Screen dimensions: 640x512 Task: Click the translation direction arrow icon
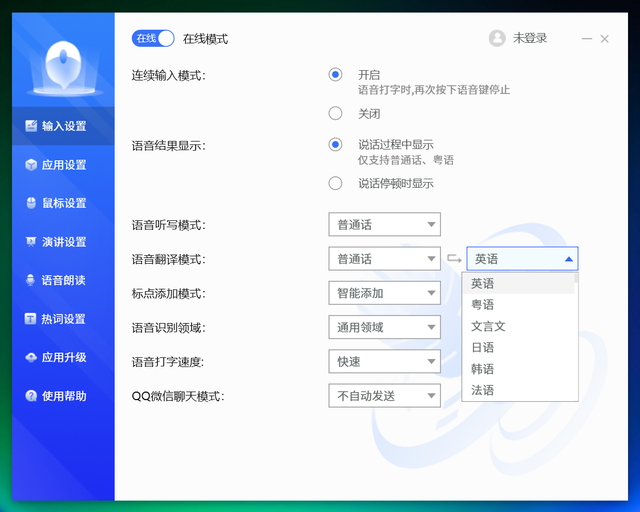point(454,259)
